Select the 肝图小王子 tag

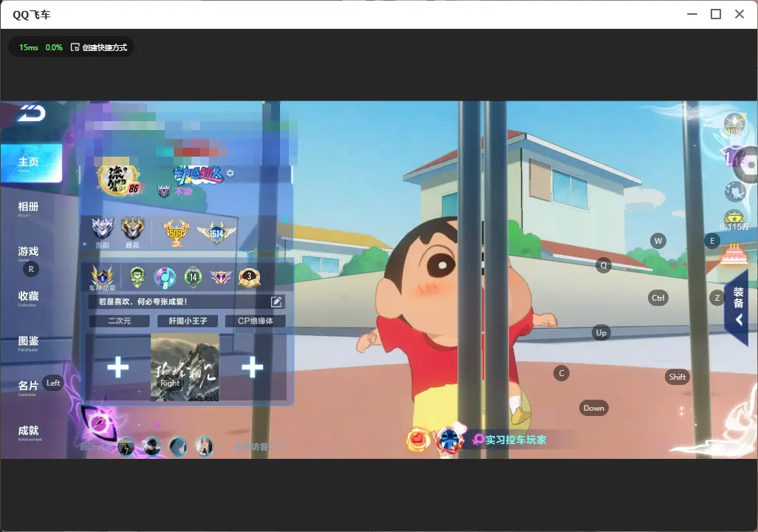point(188,321)
